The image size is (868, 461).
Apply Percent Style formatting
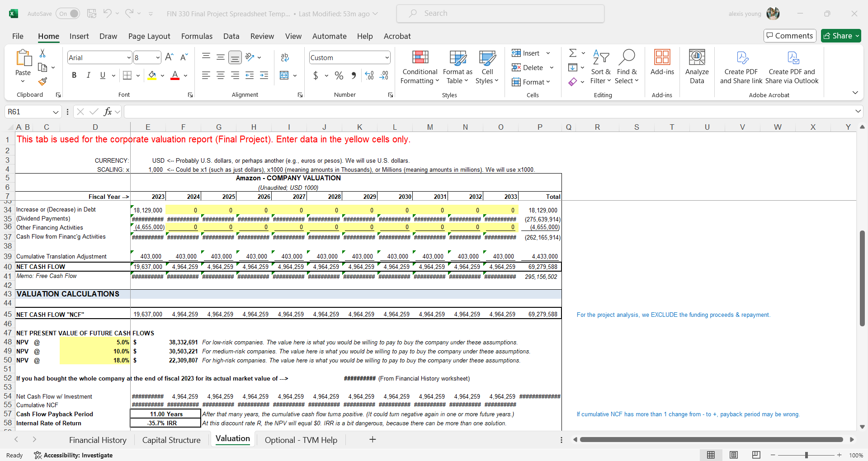click(x=339, y=75)
